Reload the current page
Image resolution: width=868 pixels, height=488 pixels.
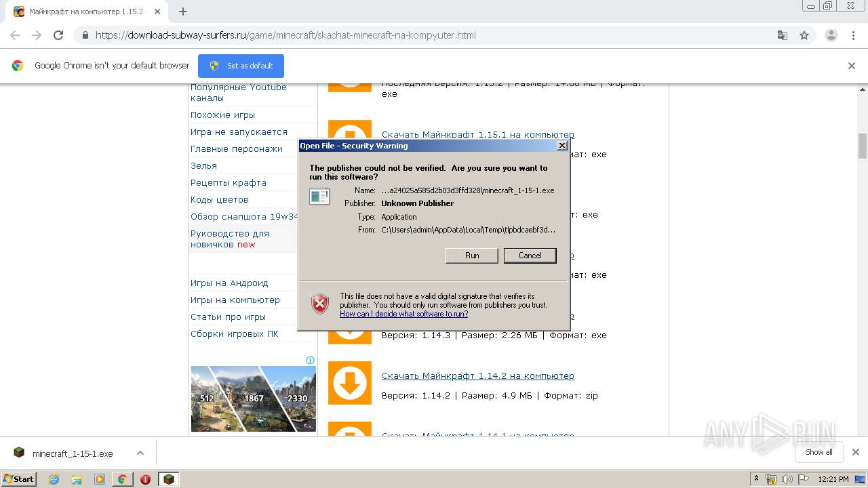[58, 35]
